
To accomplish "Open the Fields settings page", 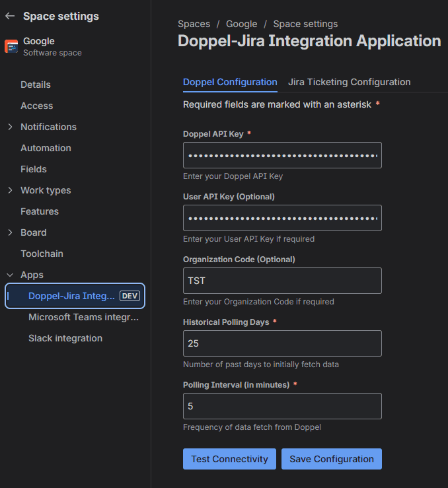I will (34, 169).
